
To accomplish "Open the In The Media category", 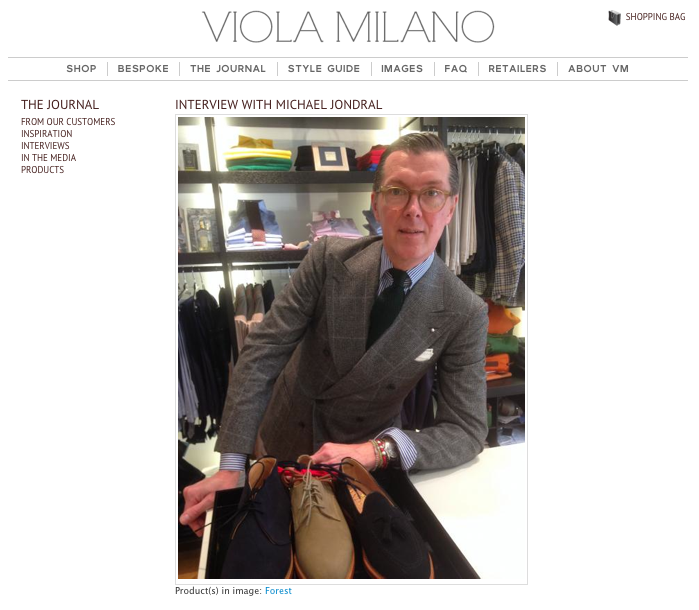I will click(48, 158).
